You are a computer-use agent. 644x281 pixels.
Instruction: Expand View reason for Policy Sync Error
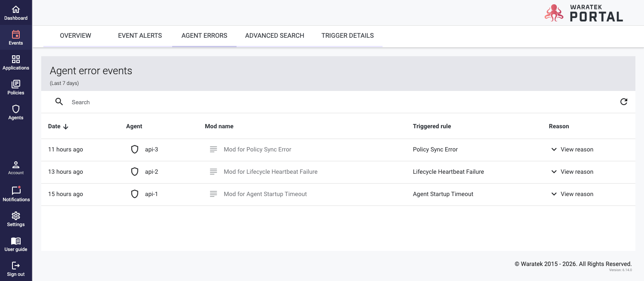[572, 149]
